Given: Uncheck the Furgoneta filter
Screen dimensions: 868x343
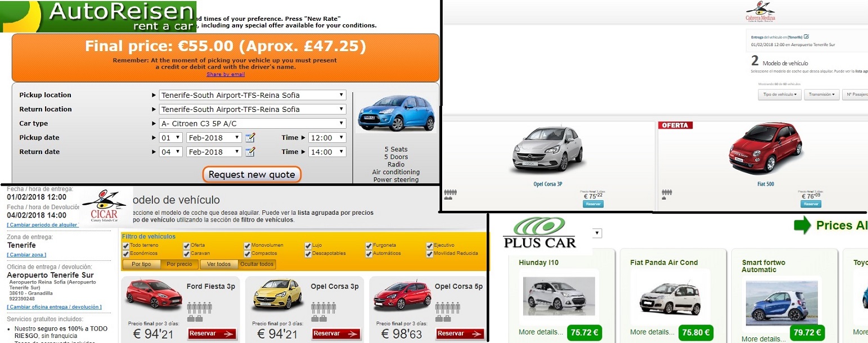Looking at the screenshot, I should pyautogui.click(x=369, y=246).
